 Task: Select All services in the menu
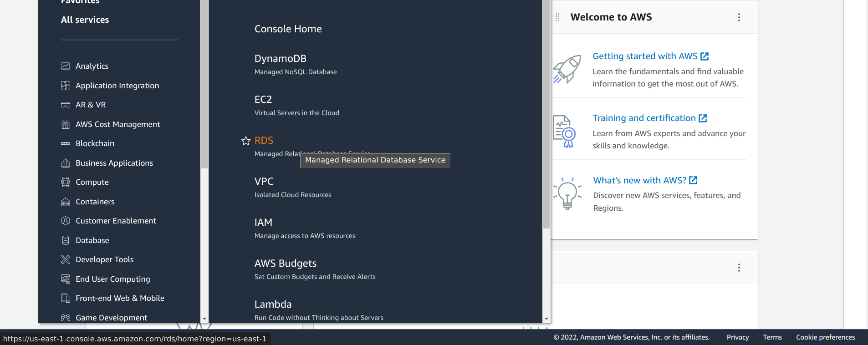(x=85, y=20)
